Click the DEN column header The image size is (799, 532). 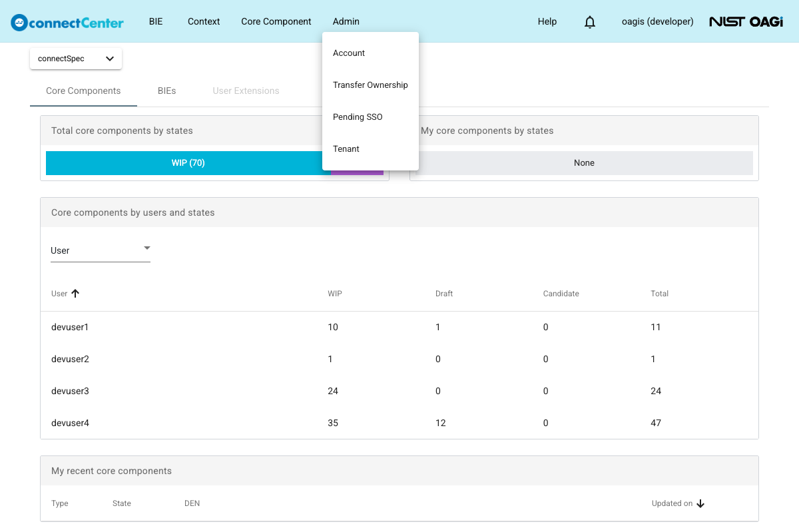pyautogui.click(x=192, y=503)
